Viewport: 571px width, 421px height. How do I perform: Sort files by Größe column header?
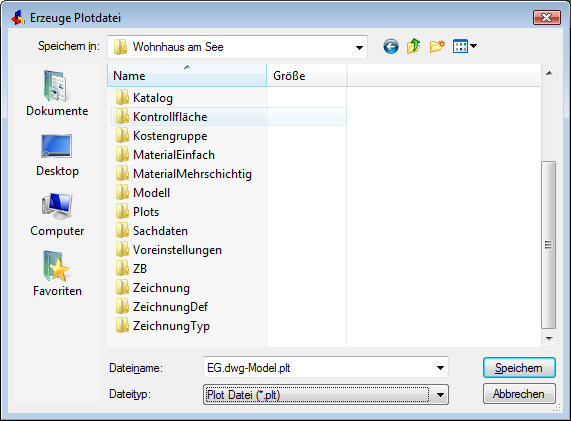click(306, 76)
